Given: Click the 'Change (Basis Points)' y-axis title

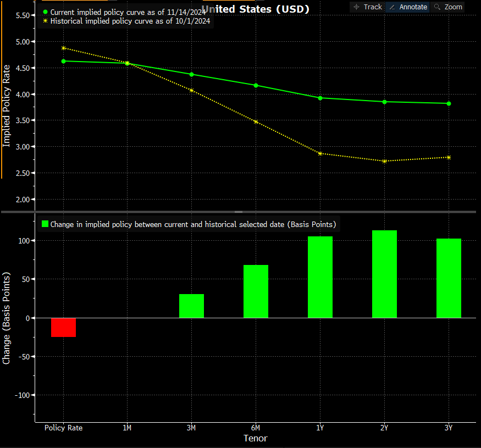Looking at the screenshot, I should click(x=7, y=318).
